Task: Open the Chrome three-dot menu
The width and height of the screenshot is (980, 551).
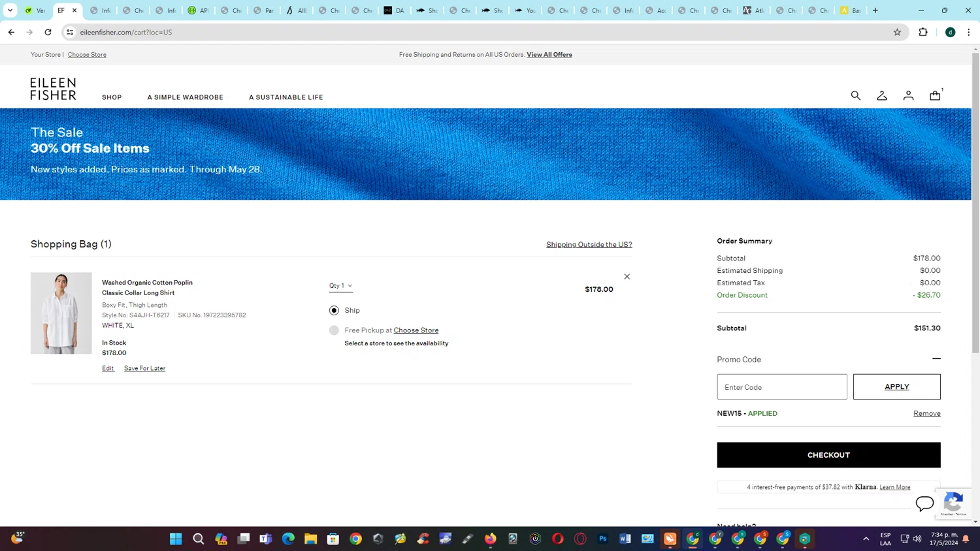Action: pos(969,32)
